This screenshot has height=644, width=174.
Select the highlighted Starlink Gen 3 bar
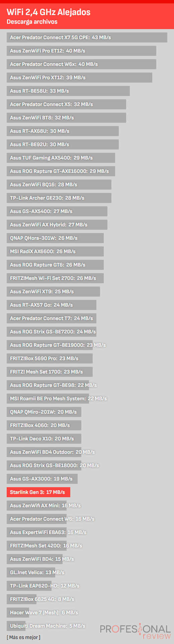(x=38, y=492)
